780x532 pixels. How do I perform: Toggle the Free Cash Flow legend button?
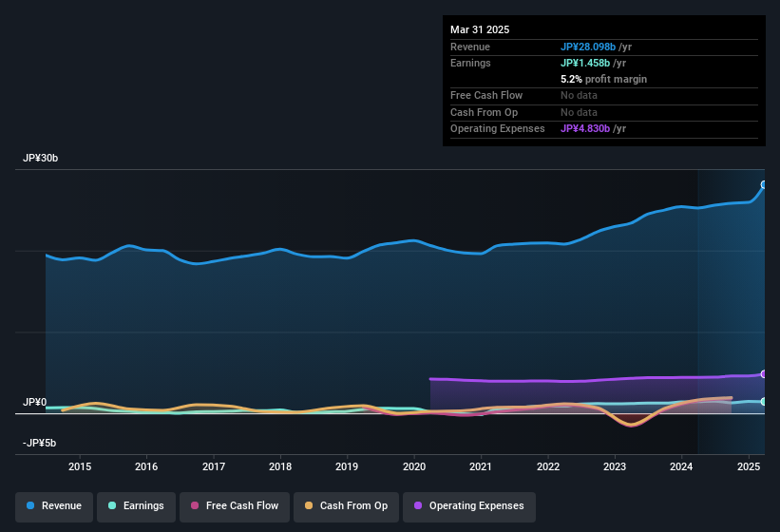click(235, 506)
